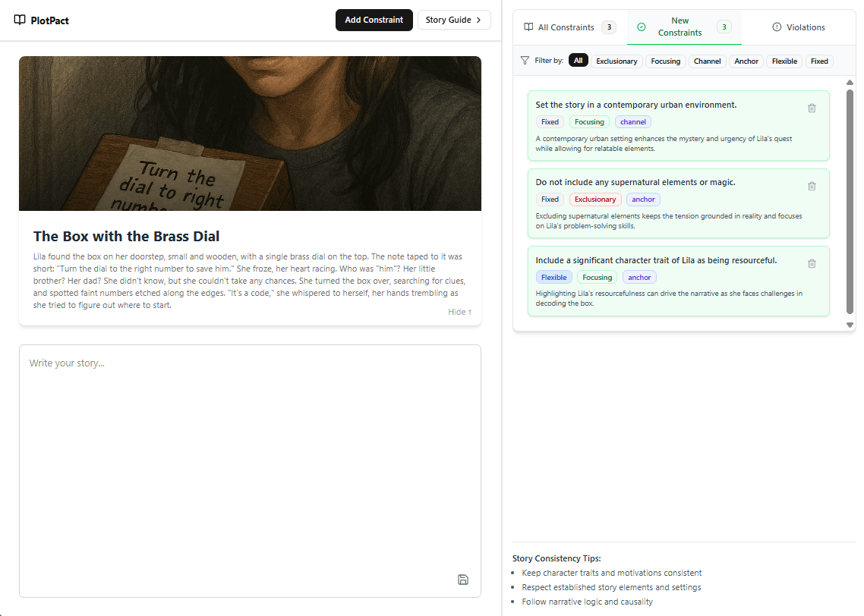Click the Add Constraint button
This screenshot has height=616, width=864.
[x=374, y=20]
